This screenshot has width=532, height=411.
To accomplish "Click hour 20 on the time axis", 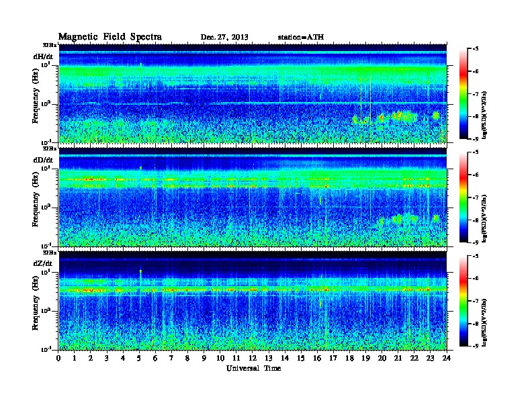I will pyautogui.click(x=382, y=358).
